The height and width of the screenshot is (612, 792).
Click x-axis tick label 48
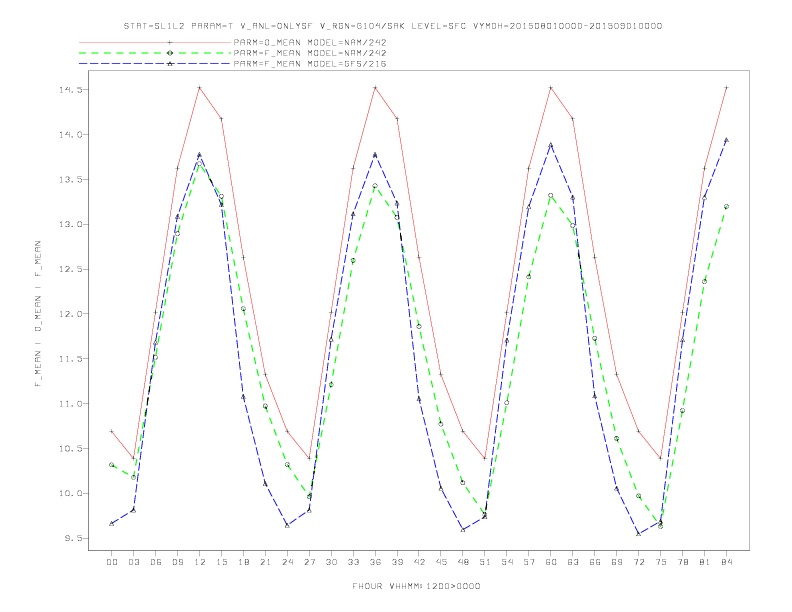click(463, 562)
